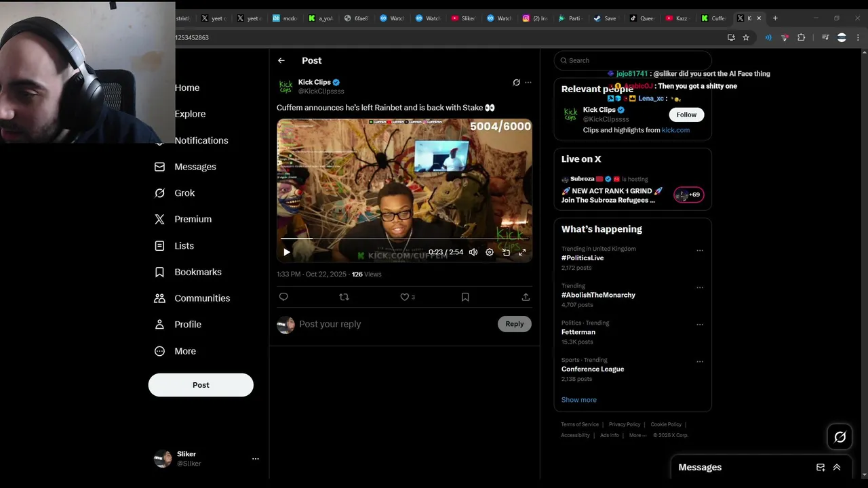Viewport: 868px width, 488px height.
Task: Open the Fetterman trending topic
Action: [x=578, y=332]
